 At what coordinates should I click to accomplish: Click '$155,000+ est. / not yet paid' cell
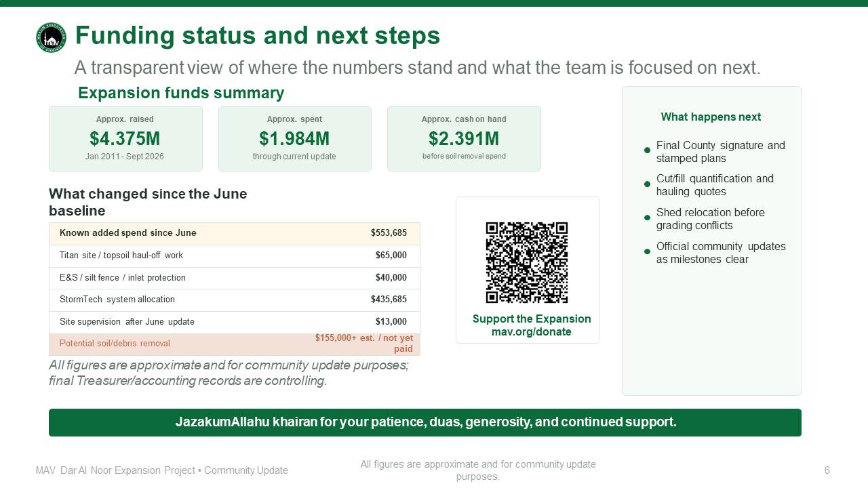coord(364,344)
